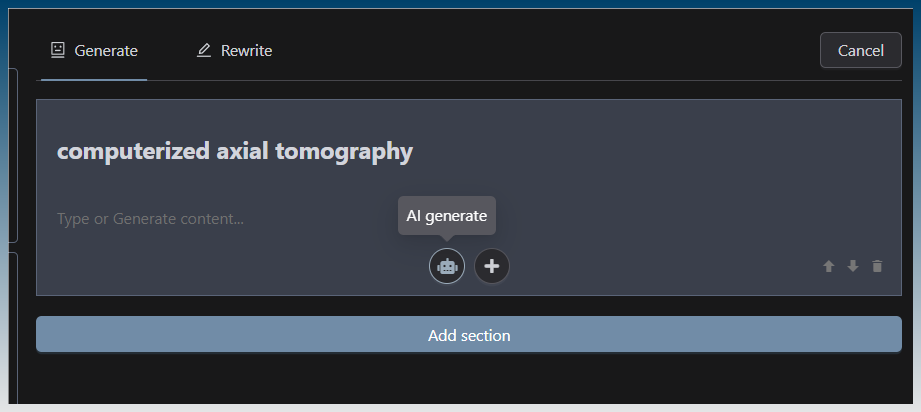
Task: Click the icon on the Generate tab
Action: (x=58, y=50)
